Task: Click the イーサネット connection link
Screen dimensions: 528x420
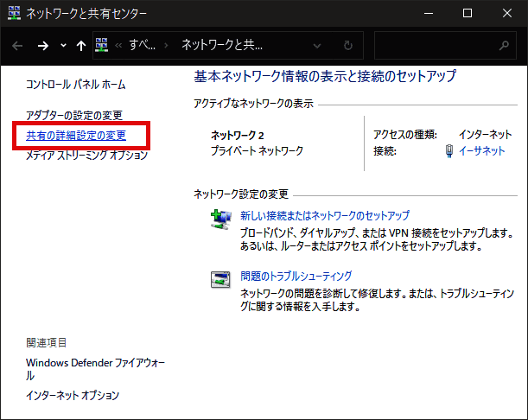Action: point(481,151)
